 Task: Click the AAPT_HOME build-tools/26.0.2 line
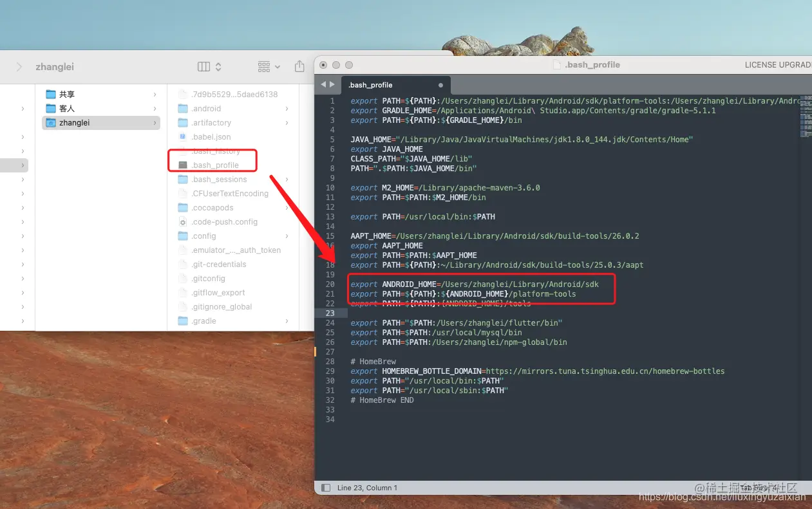(495, 236)
